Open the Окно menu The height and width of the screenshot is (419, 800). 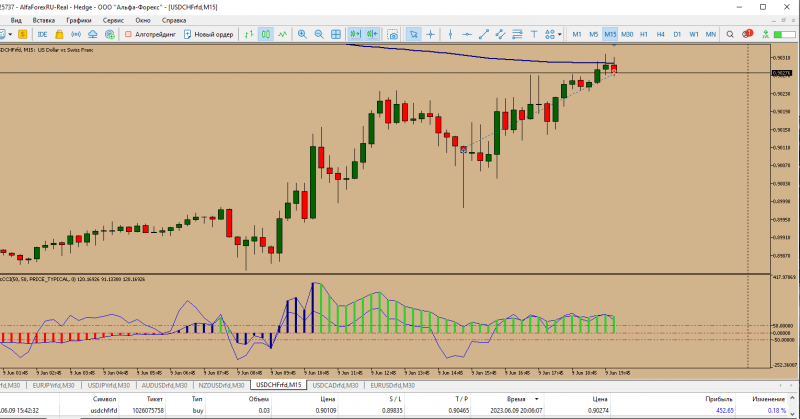tap(143, 20)
